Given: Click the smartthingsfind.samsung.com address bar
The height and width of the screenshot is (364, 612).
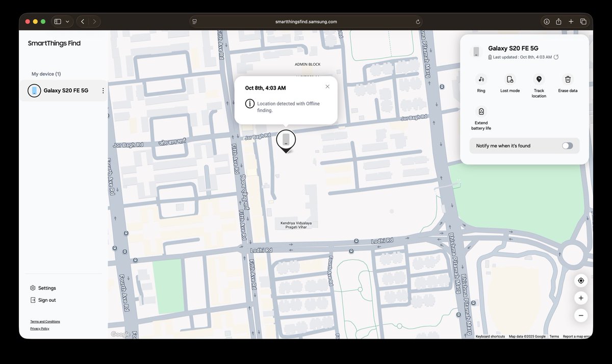Looking at the screenshot, I should click(306, 21).
